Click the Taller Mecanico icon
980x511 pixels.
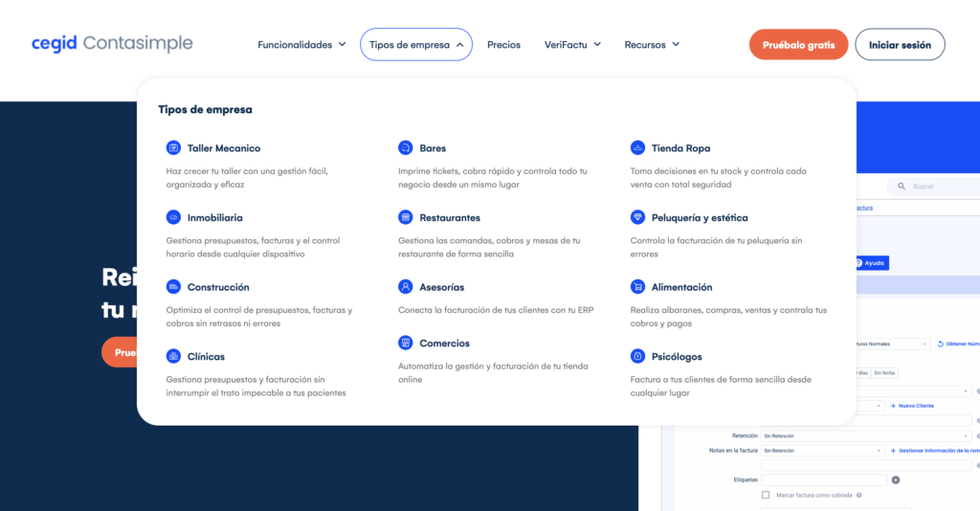(173, 148)
